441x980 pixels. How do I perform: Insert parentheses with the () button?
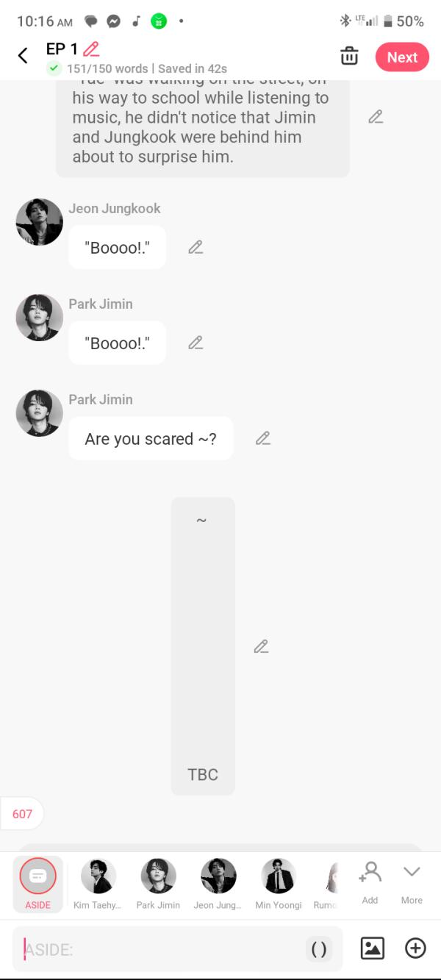coord(319,949)
